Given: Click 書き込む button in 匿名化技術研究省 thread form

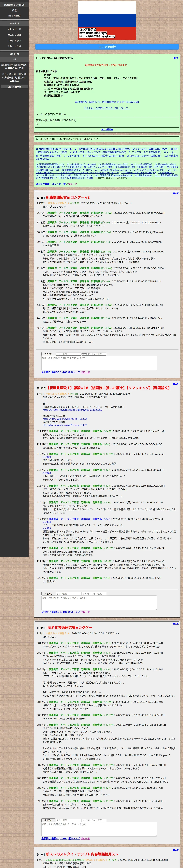Looking at the screenshot, I should coord(48,820).
